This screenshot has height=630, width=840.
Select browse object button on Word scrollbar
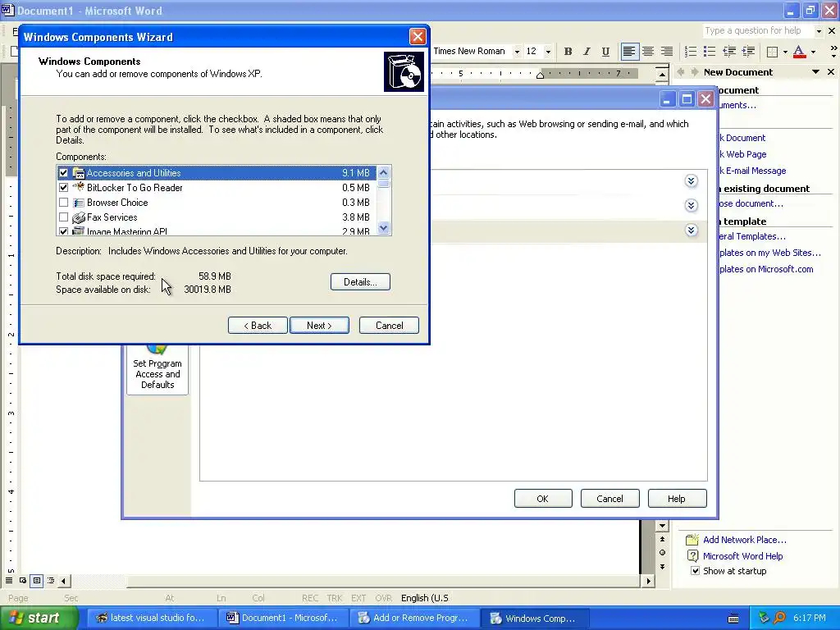(662, 553)
